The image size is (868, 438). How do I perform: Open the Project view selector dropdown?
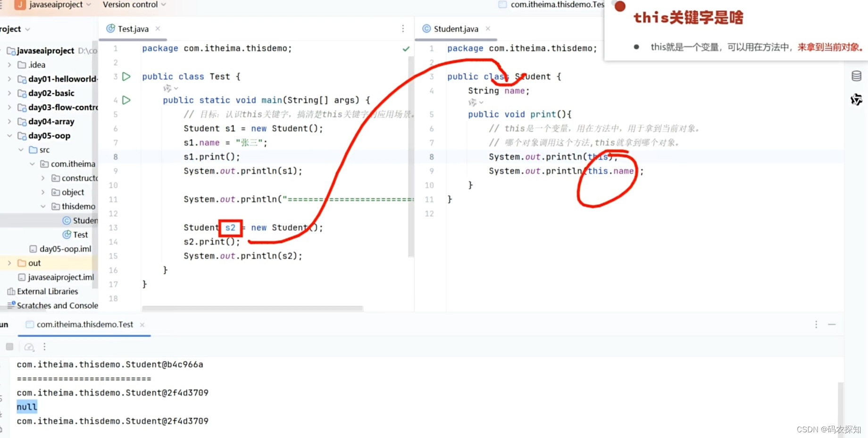pos(15,29)
